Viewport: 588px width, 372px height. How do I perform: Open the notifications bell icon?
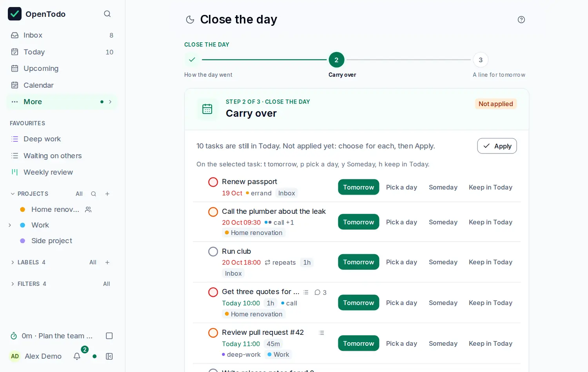77,356
